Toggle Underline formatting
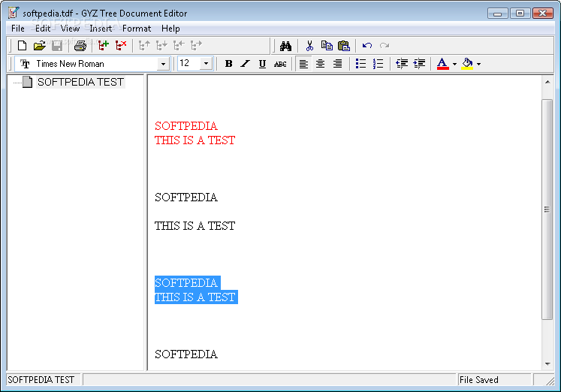Viewport: 561px width, 392px height. click(x=262, y=64)
